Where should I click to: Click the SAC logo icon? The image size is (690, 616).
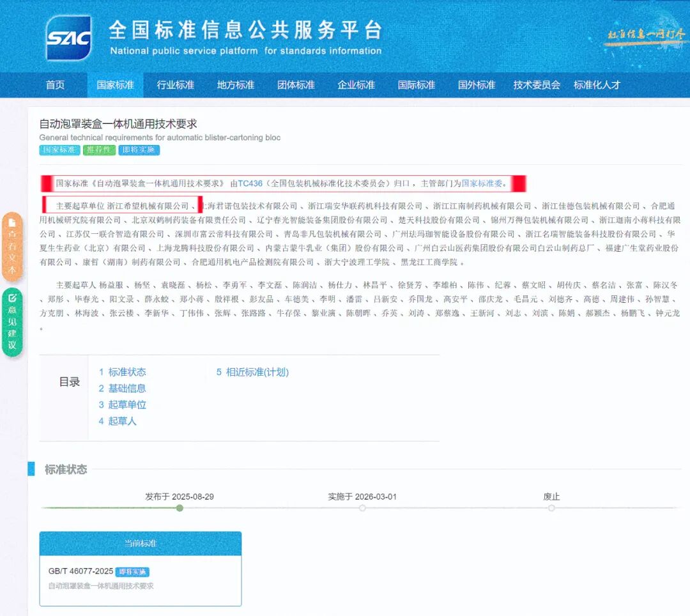click(x=68, y=38)
